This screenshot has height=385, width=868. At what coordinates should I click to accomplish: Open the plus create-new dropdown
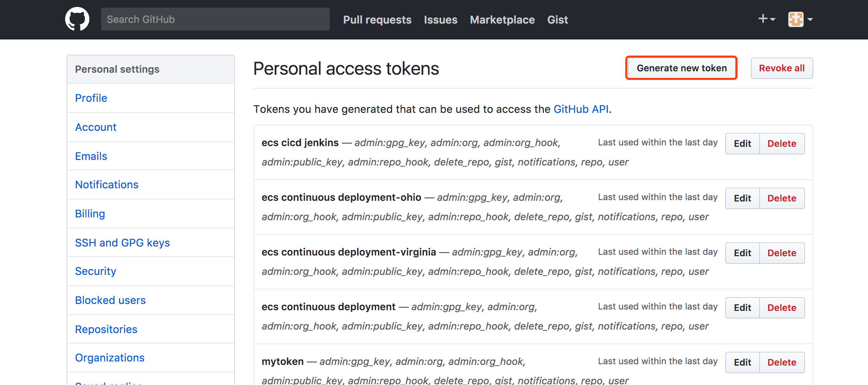click(767, 19)
